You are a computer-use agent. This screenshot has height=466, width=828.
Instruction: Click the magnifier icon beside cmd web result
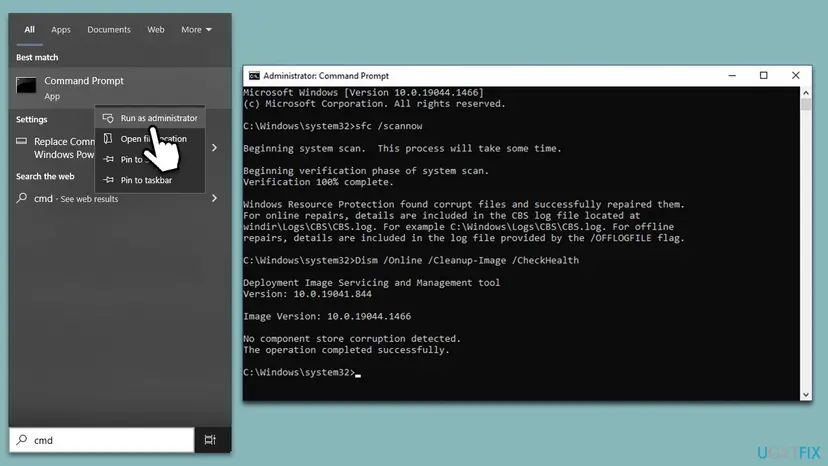[22, 198]
